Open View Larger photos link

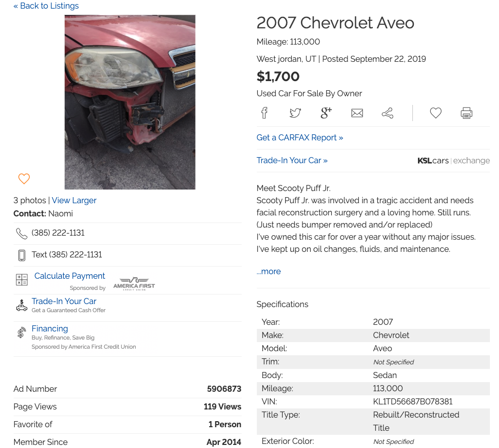pyautogui.click(x=74, y=200)
